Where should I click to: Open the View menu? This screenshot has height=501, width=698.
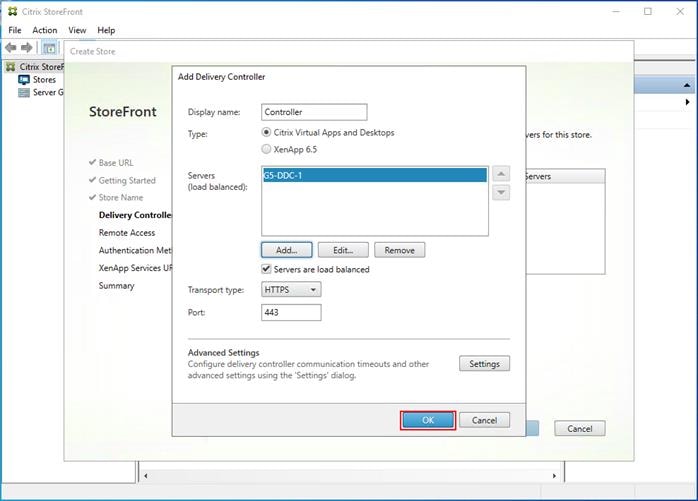click(77, 30)
